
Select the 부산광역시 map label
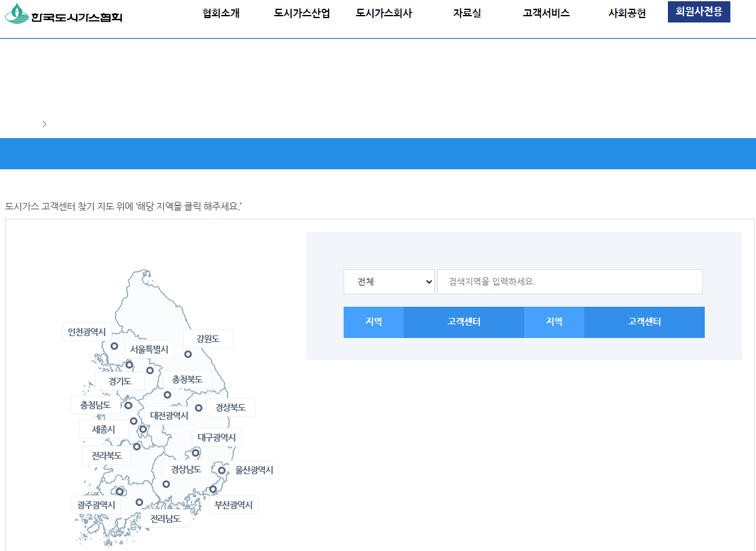tap(234, 505)
